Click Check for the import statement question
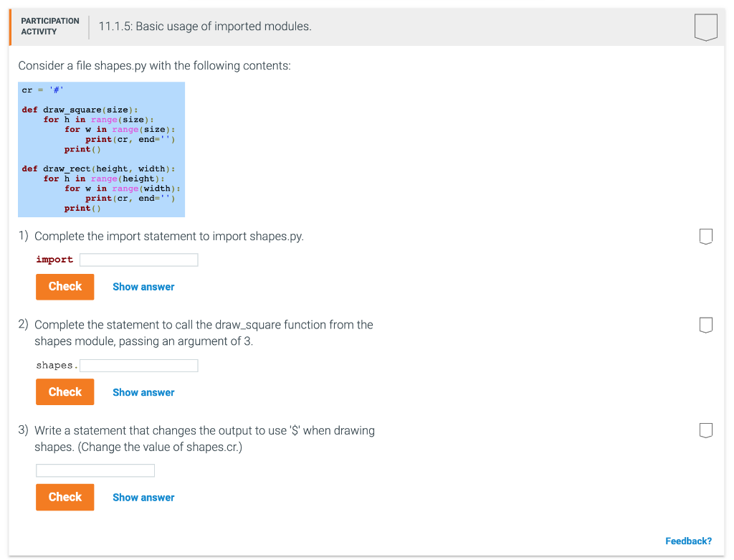Viewport: 734px width, 560px height. coord(65,286)
